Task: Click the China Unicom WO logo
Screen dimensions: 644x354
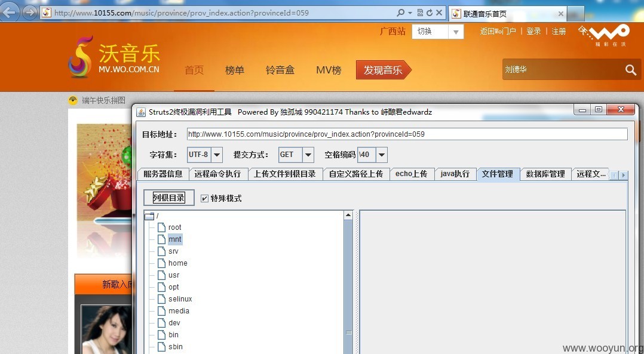Action: (x=604, y=35)
